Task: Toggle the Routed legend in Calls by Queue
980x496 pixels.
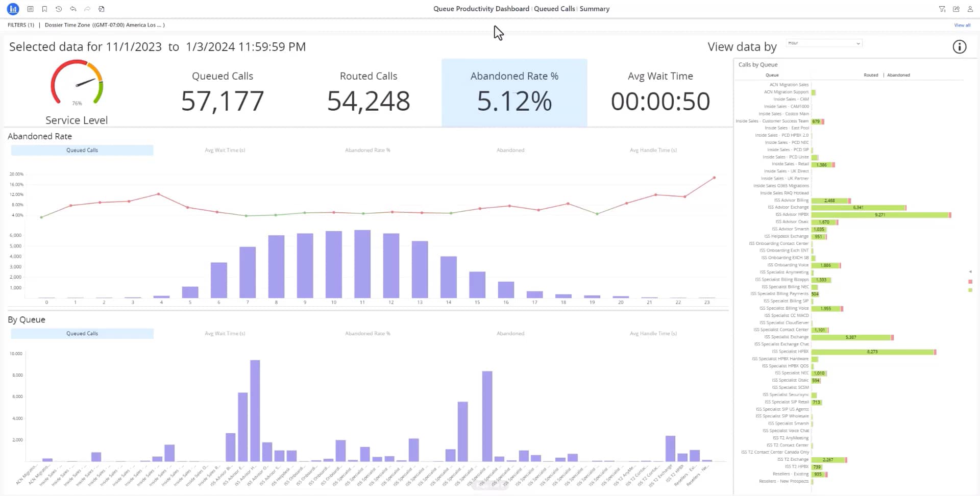Action: pyautogui.click(x=871, y=75)
